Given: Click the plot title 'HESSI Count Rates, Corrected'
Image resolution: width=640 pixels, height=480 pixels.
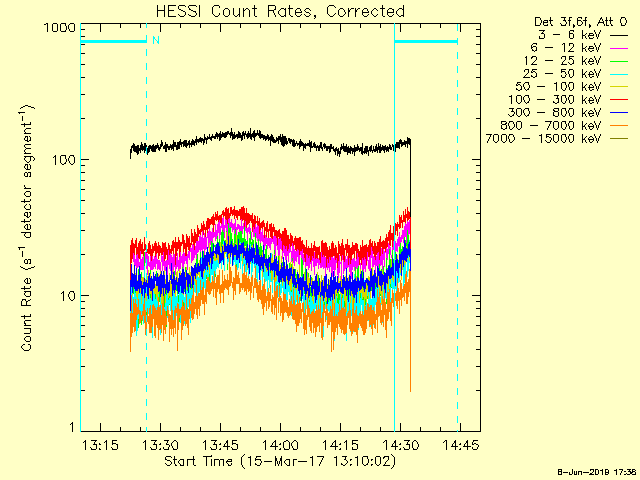Looking at the screenshot, I should click(x=280, y=11).
